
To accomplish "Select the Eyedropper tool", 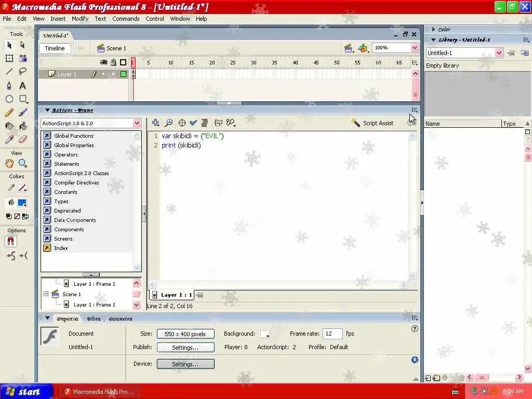I will (9, 139).
